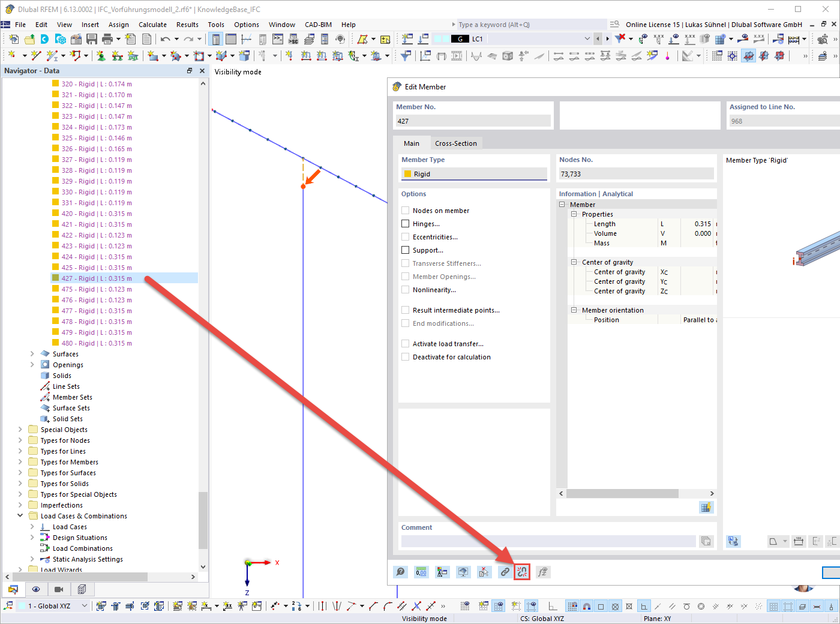Click the comment library icon beside Comment field
This screenshot has width=840, height=624.
tap(706, 541)
